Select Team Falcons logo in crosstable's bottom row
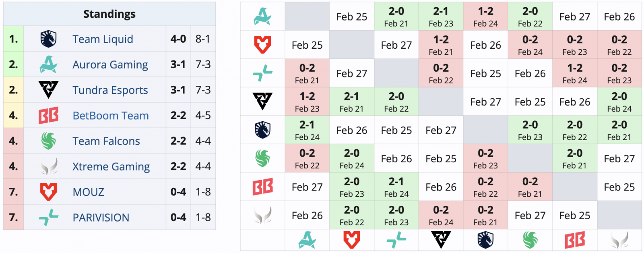 pyautogui.click(x=530, y=240)
